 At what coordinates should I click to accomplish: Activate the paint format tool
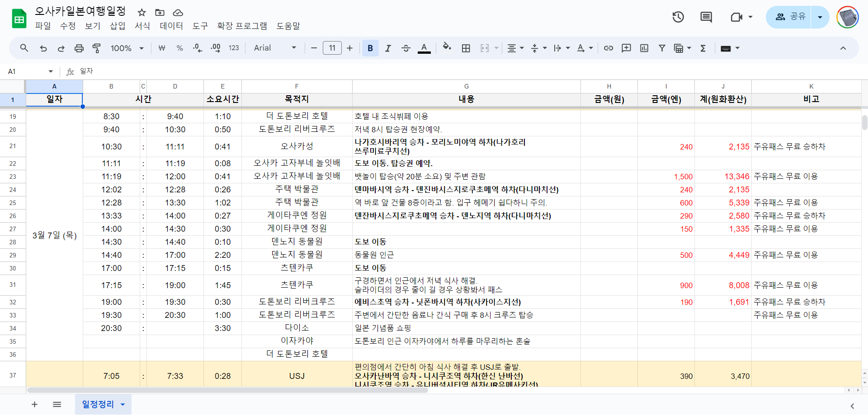click(97, 48)
